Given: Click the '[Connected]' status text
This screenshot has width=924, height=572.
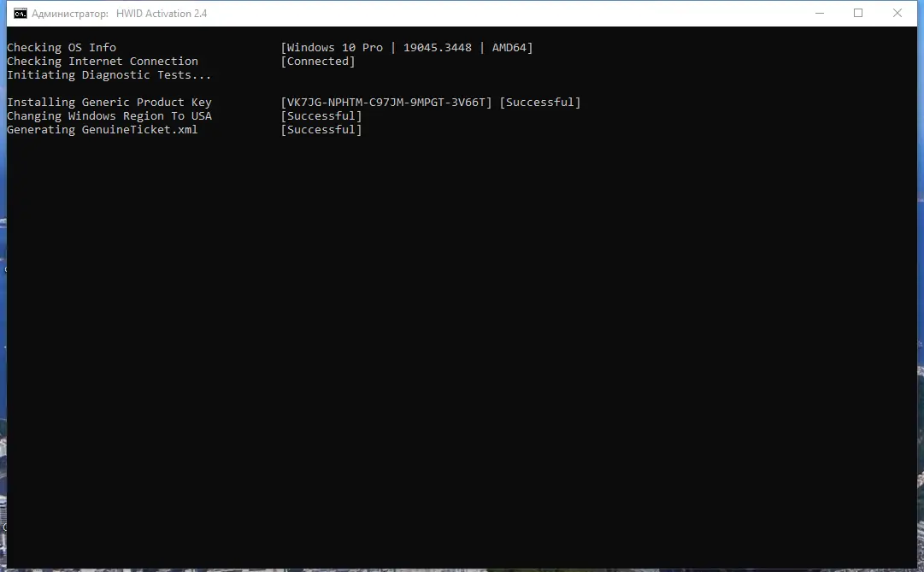Looking at the screenshot, I should pyautogui.click(x=318, y=61).
